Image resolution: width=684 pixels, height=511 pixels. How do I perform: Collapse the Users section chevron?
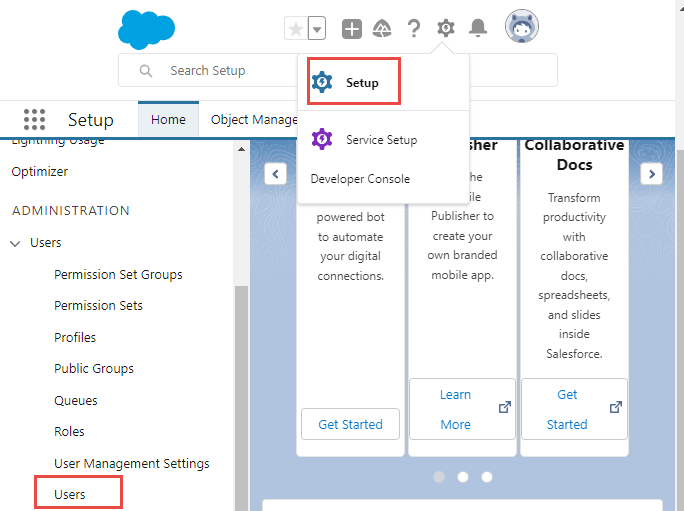15,243
